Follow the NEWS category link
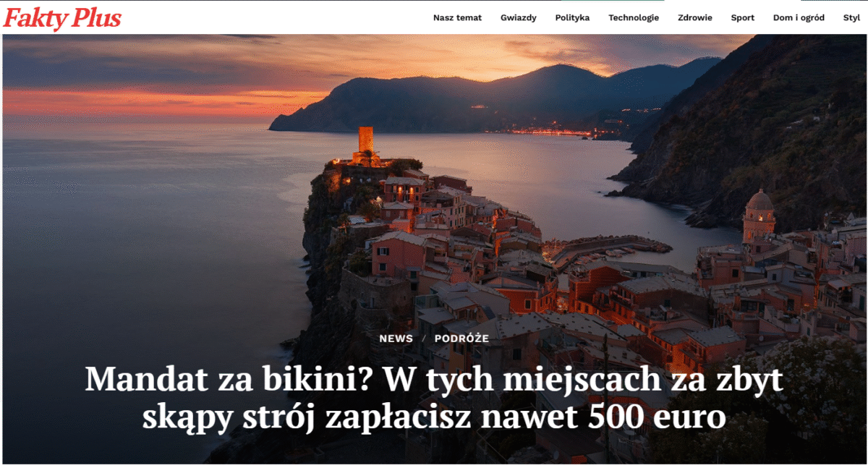The image size is (868, 468). (396, 339)
